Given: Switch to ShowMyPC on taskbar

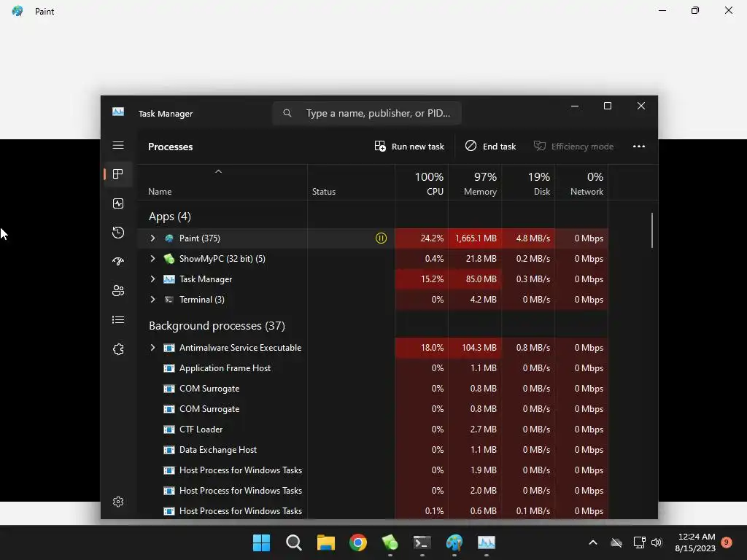Looking at the screenshot, I should click(390, 542).
